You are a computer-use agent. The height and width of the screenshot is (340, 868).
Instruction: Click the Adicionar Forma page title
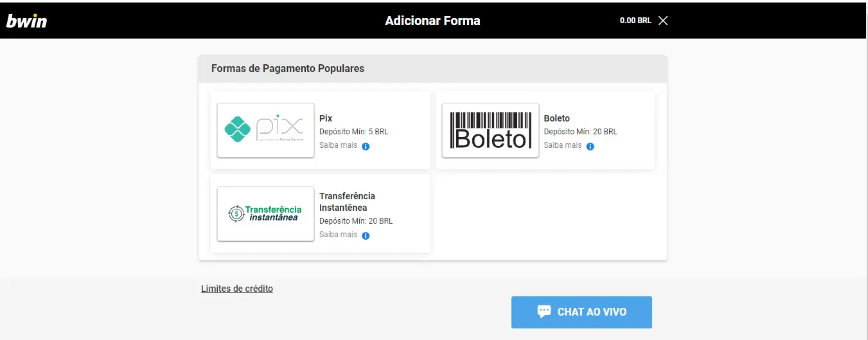pyautogui.click(x=432, y=21)
